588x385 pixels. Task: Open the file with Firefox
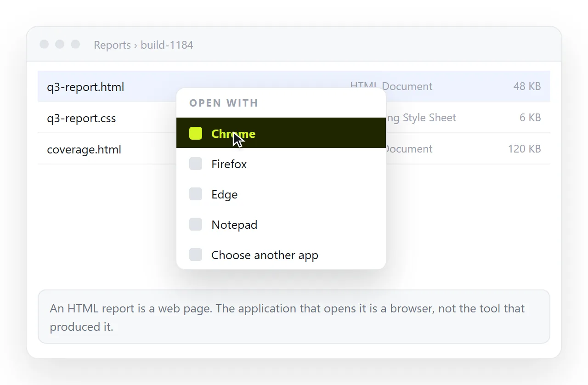281,164
